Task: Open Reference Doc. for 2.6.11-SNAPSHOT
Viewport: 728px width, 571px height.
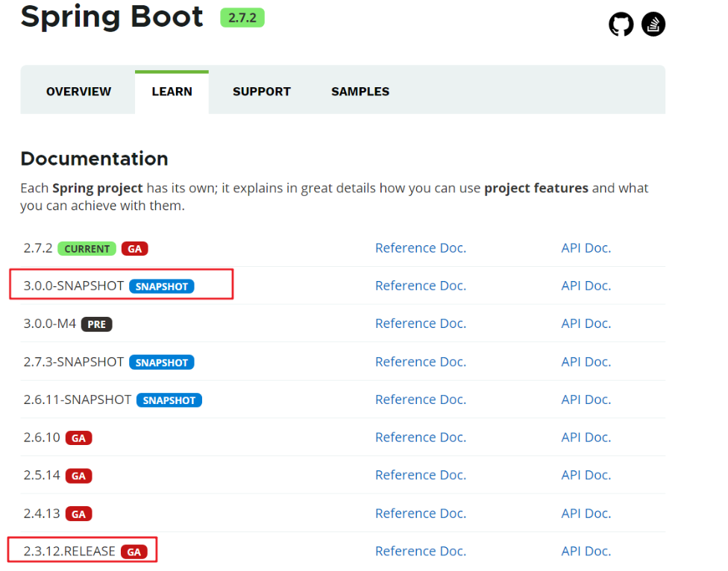Action: coord(421,400)
